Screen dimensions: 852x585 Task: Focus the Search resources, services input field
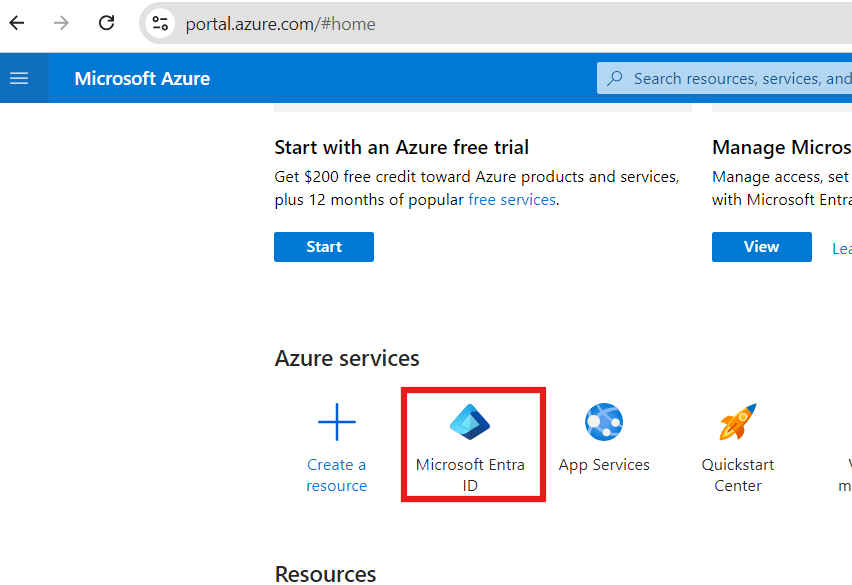(x=740, y=78)
